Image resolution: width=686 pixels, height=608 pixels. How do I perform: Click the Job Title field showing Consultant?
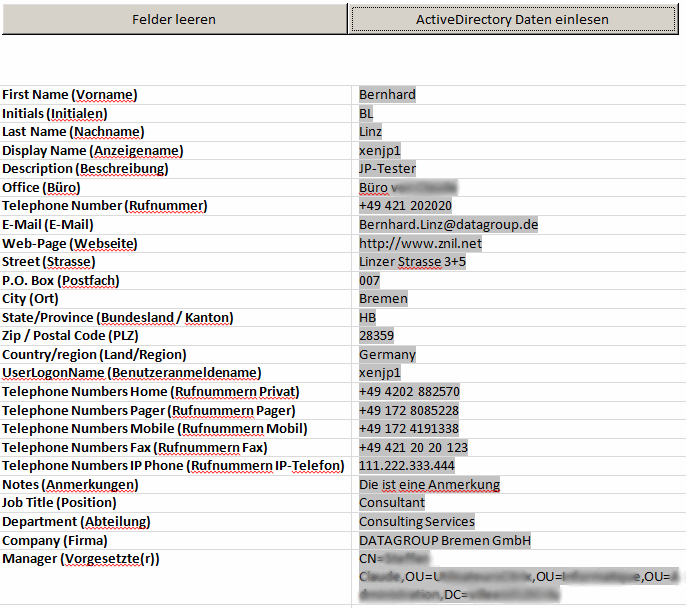pyautogui.click(x=392, y=503)
